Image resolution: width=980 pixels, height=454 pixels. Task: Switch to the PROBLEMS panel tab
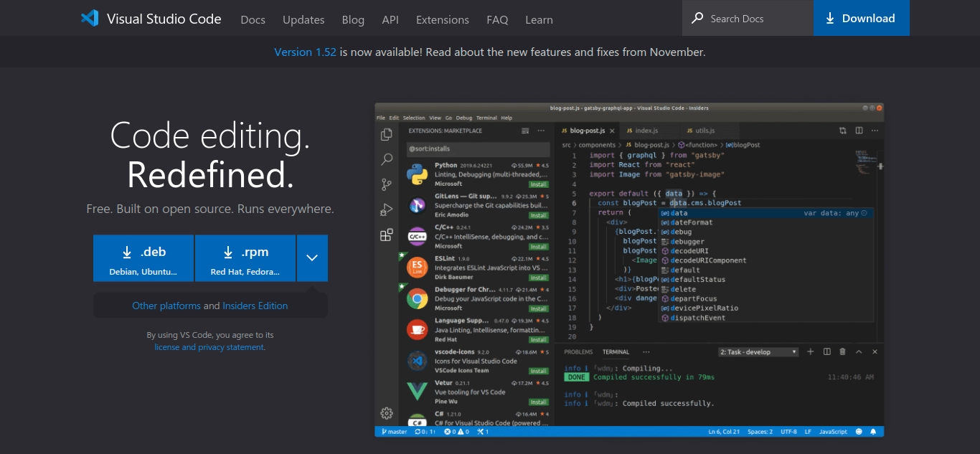tap(578, 351)
